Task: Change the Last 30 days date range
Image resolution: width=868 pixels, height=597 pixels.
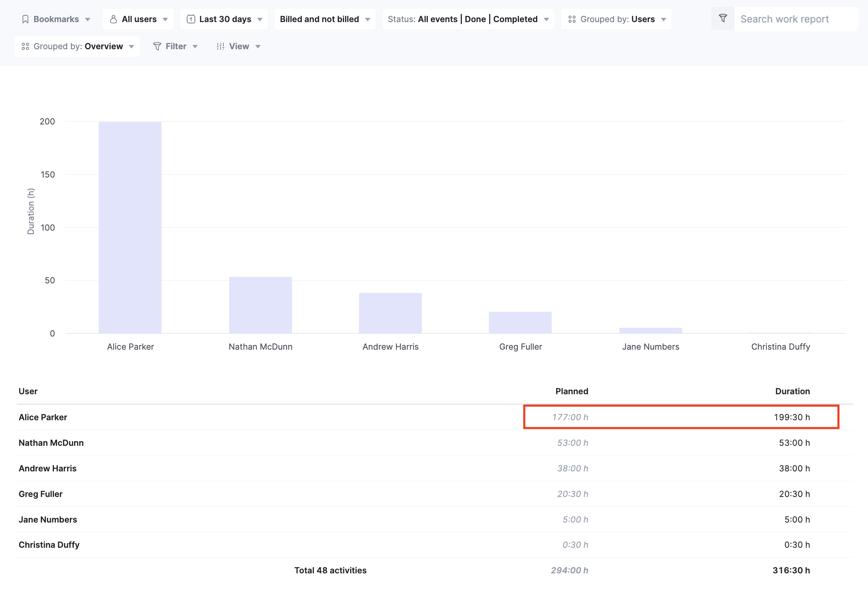Action: (224, 19)
